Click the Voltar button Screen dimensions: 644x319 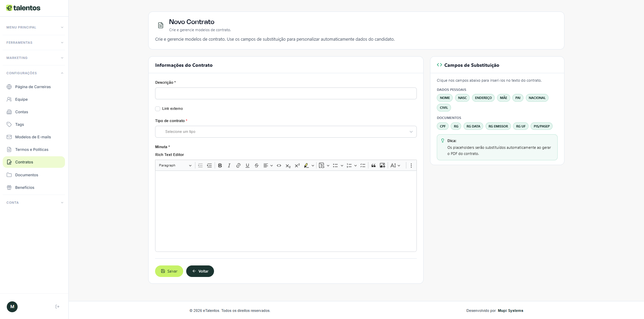point(200,271)
